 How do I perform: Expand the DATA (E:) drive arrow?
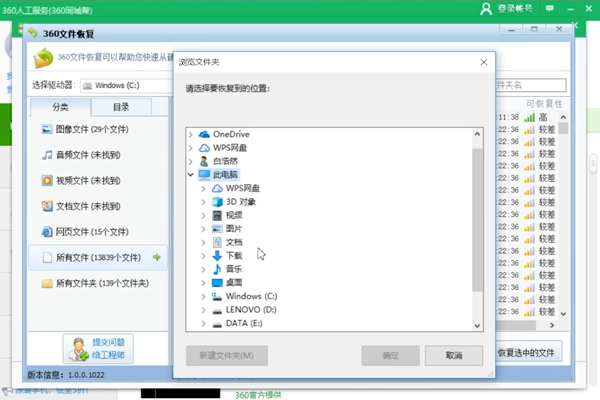[204, 323]
